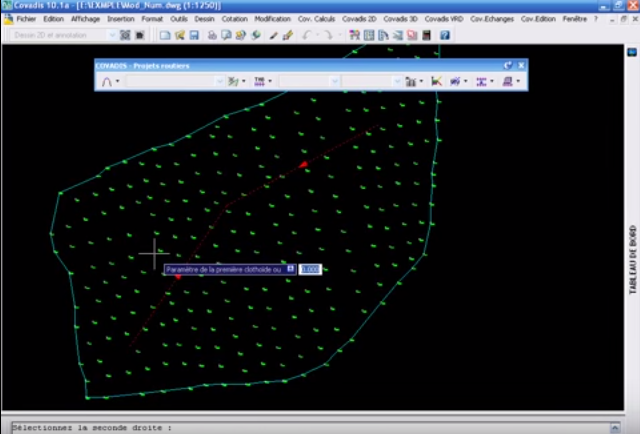Screen dimensions: 640x434
Task: Open the Covadis VRD menu
Action: click(x=444, y=19)
